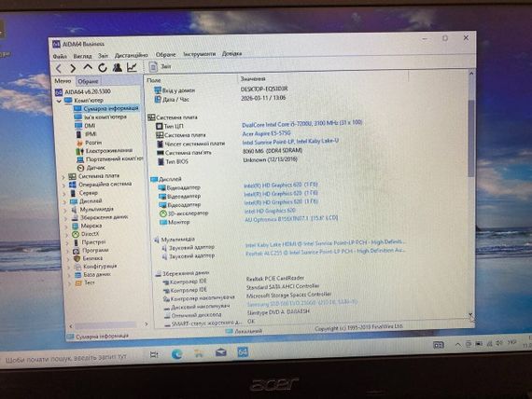
Task: Open the Дистанційно menu
Action: [x=132, y=55]
